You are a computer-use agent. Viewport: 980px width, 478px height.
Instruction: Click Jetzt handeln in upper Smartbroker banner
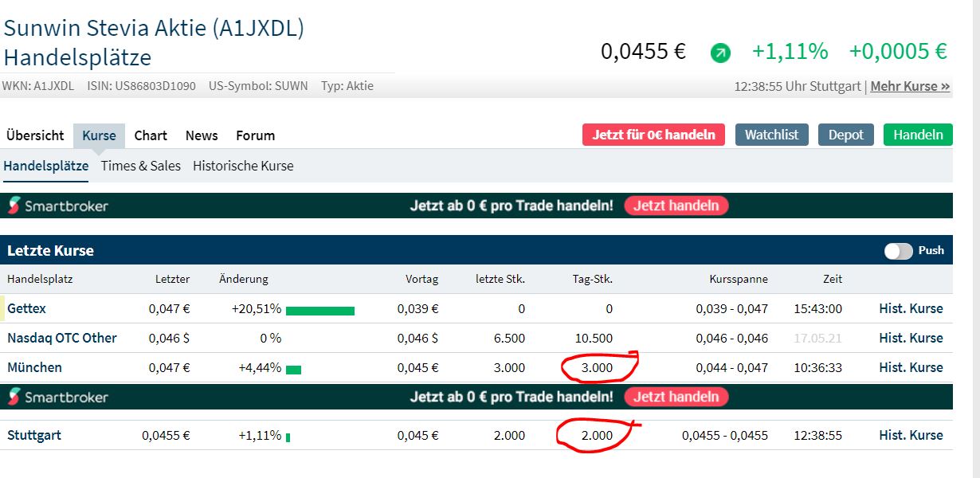(x=676, y=206)
